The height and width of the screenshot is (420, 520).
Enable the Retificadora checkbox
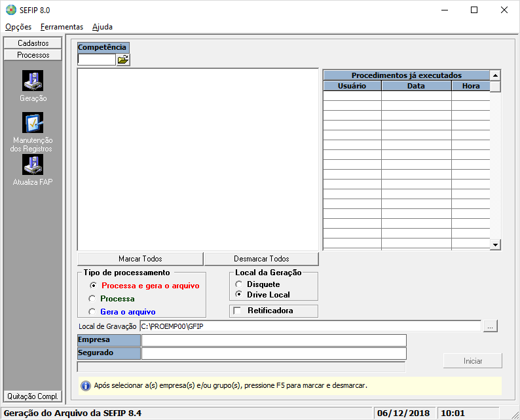point(237,311)
